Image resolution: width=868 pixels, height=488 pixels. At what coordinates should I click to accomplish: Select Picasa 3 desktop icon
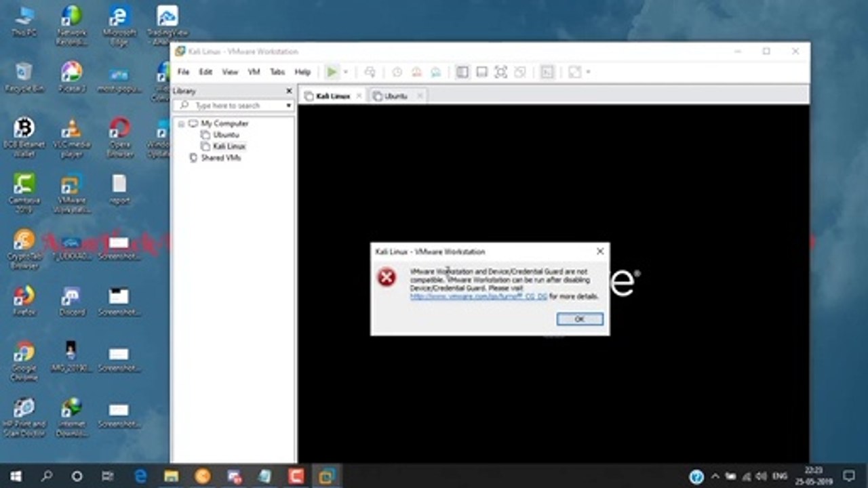pyautogui.click(x=71, y=77)
